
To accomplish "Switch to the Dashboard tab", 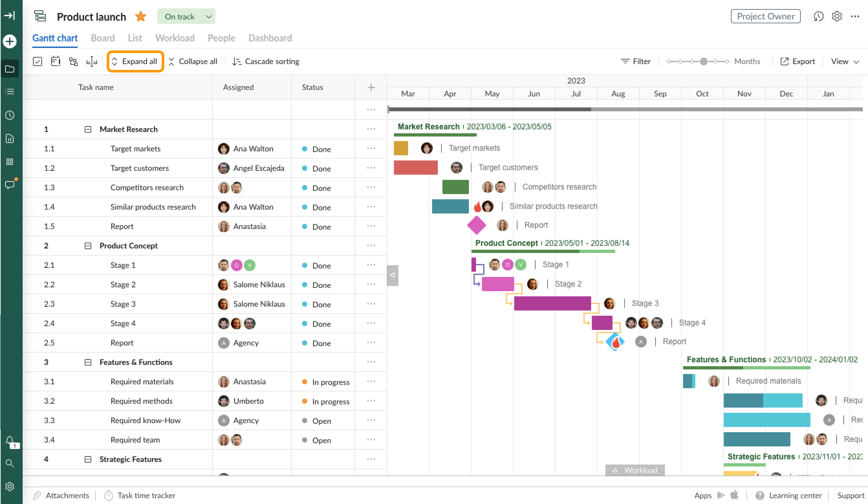I will point(270,38).
